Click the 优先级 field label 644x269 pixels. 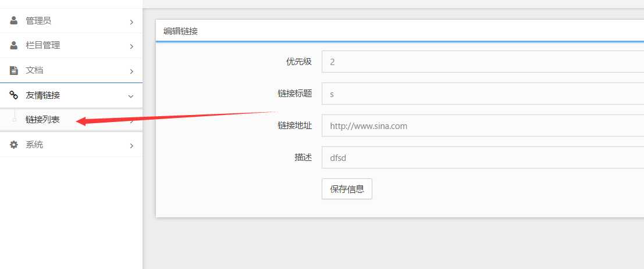coord(299,62)
